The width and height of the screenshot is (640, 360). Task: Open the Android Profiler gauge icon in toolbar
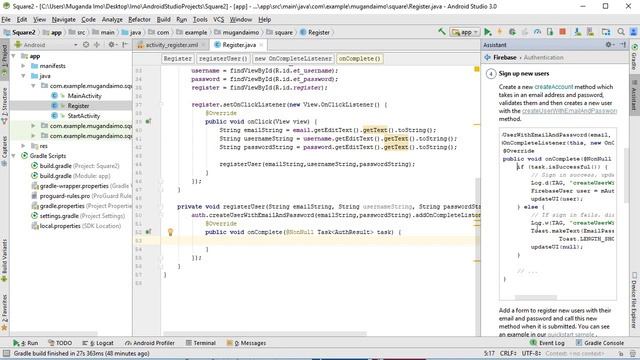[537, 32]
